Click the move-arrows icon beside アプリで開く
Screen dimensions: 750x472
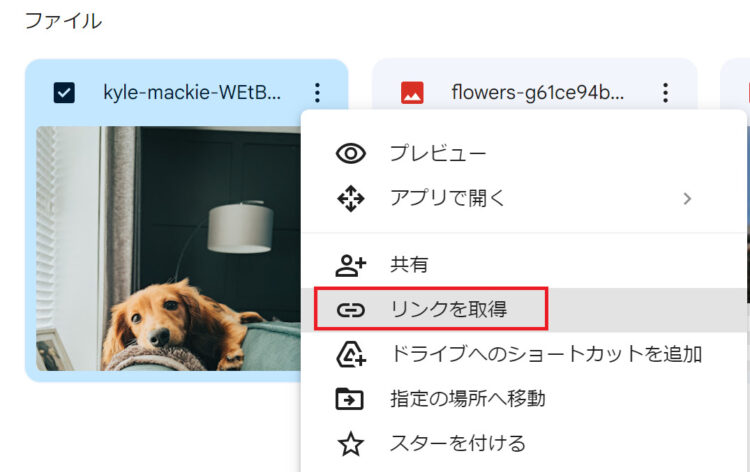click(351, 198)
